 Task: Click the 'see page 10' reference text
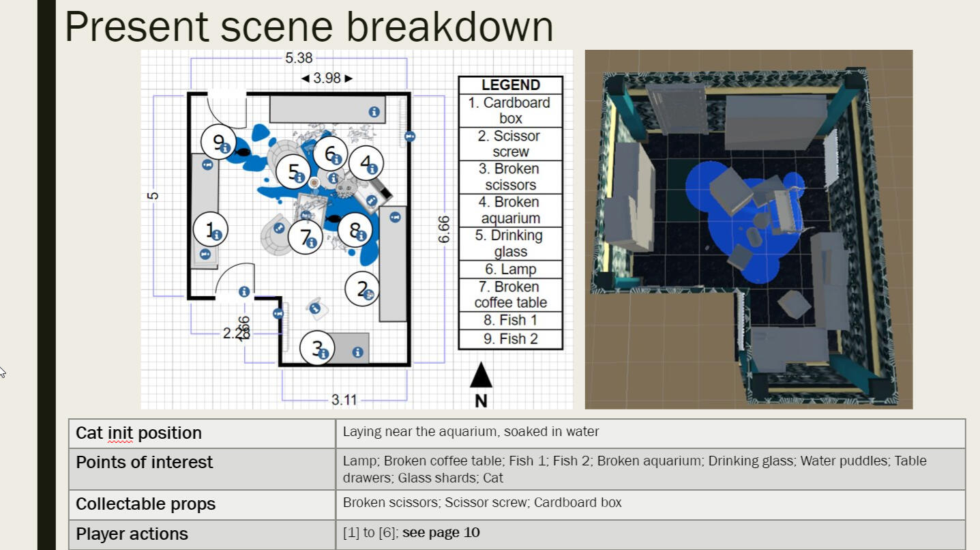tap(441, 533)
